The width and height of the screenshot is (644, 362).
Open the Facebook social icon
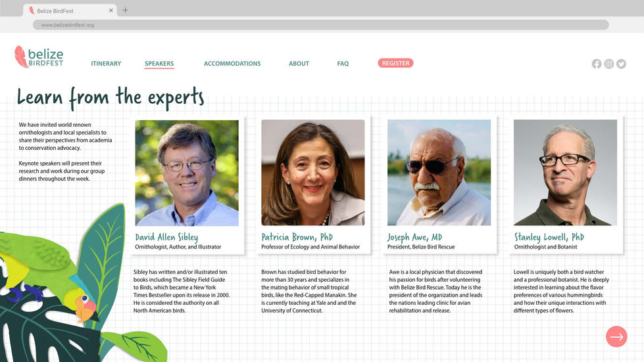coord(597,64)
